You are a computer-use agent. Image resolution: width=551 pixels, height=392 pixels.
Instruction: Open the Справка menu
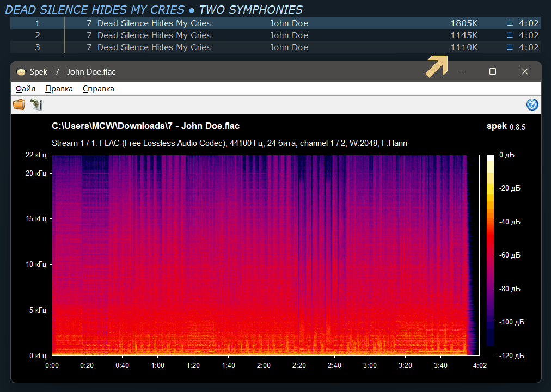pyautogui.click(x=98, y=89)
